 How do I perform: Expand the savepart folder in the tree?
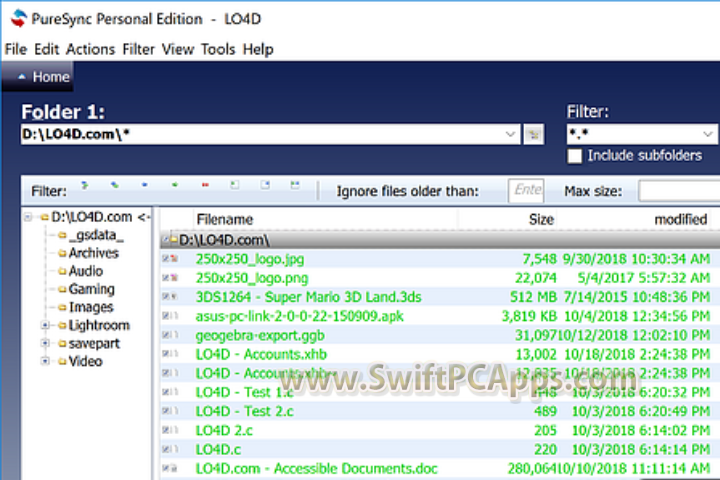pos(45,343)
